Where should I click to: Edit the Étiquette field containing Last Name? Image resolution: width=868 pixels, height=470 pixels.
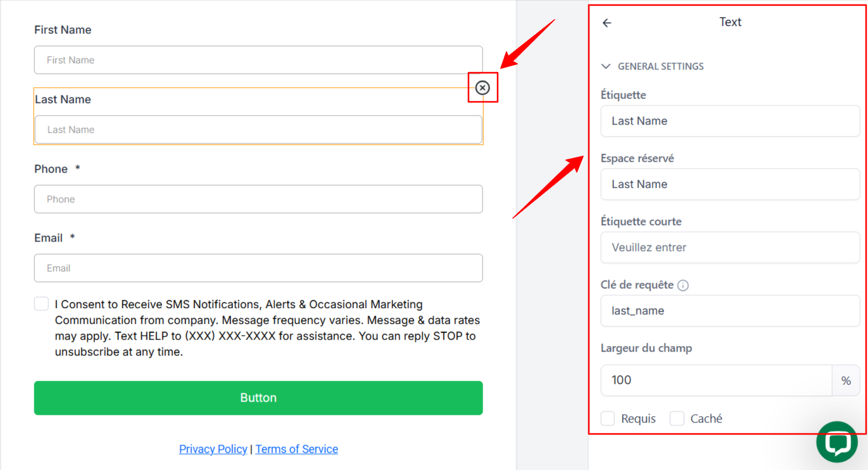(730, 121)
